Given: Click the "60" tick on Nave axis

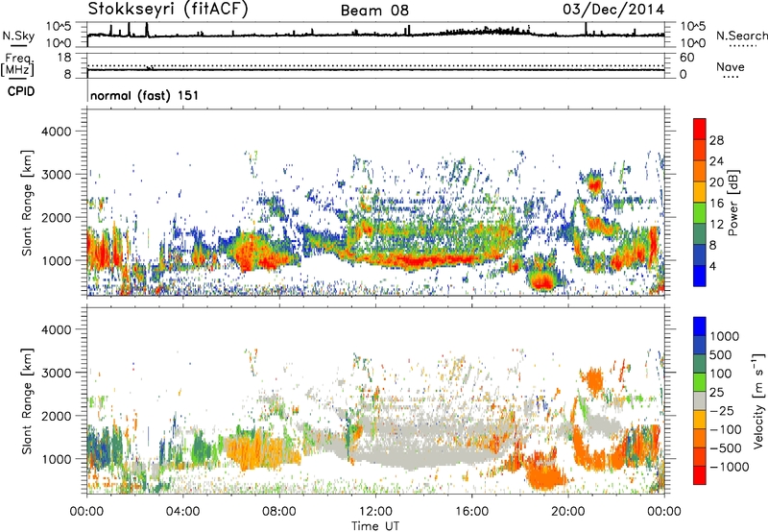Looking at the screenshot, I should 686,58.
